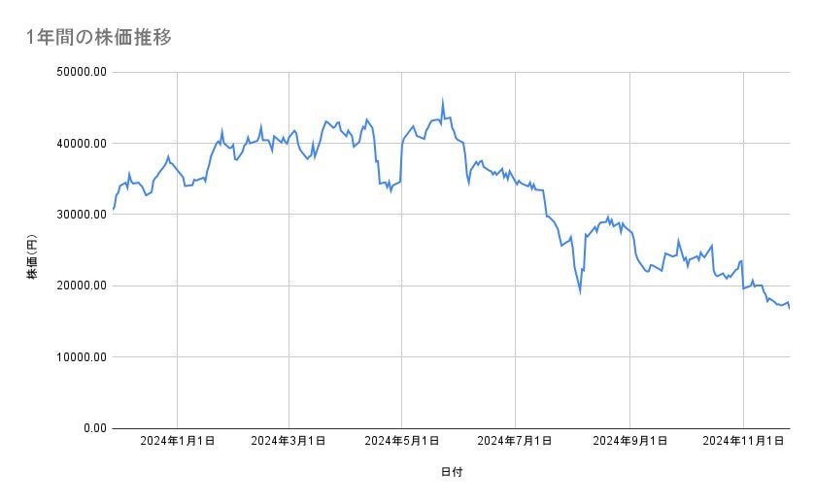
Task: Select the horizontal axis title 日付
Action: pyautogui.click(x=451, y=473)
